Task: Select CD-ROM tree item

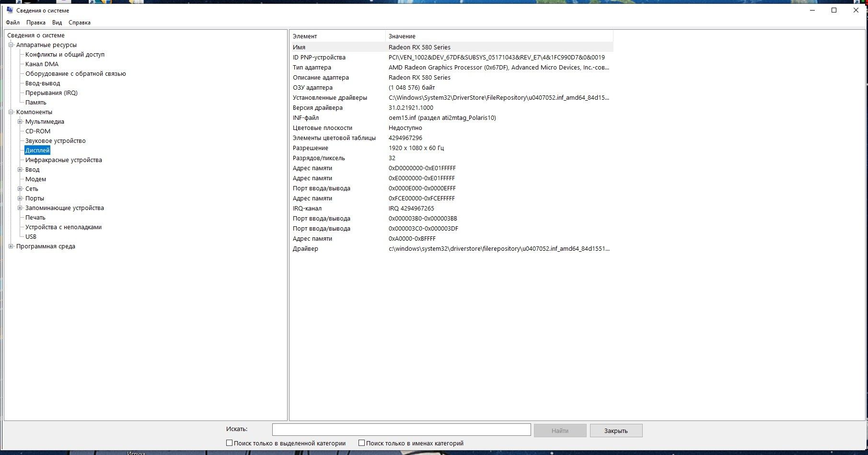Action: point(38,131)
